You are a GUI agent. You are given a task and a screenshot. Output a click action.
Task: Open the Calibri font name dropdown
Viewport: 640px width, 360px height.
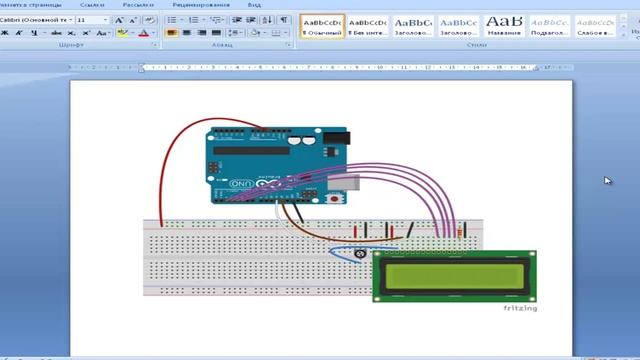tap(70, 20)
